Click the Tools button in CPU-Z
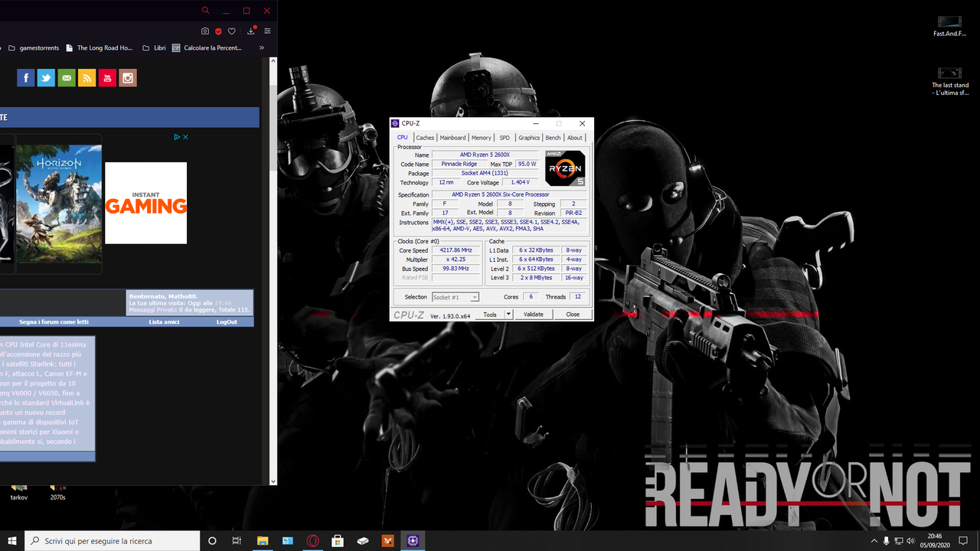Image resolution: width=980 pixels, height=551 pixels. click(x=490, y=315)
